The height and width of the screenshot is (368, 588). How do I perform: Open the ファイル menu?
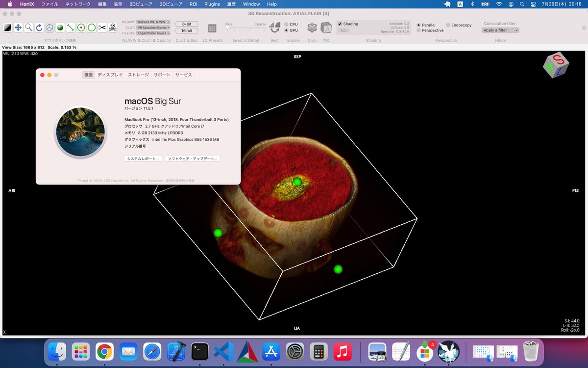coord(49,4)
